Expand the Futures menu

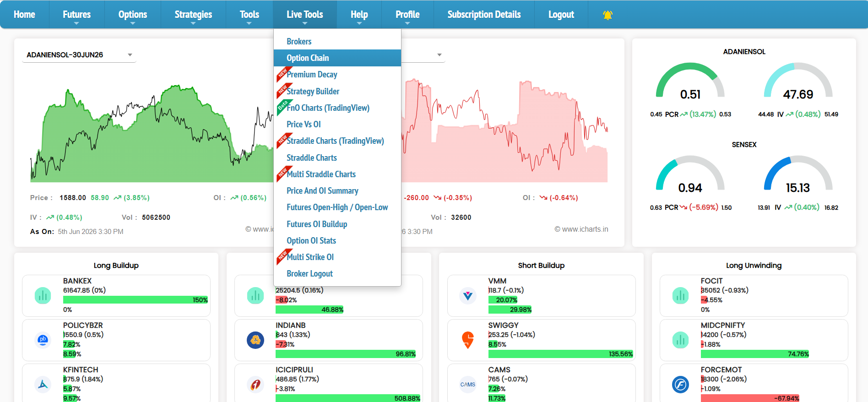(x=76, y=15)
